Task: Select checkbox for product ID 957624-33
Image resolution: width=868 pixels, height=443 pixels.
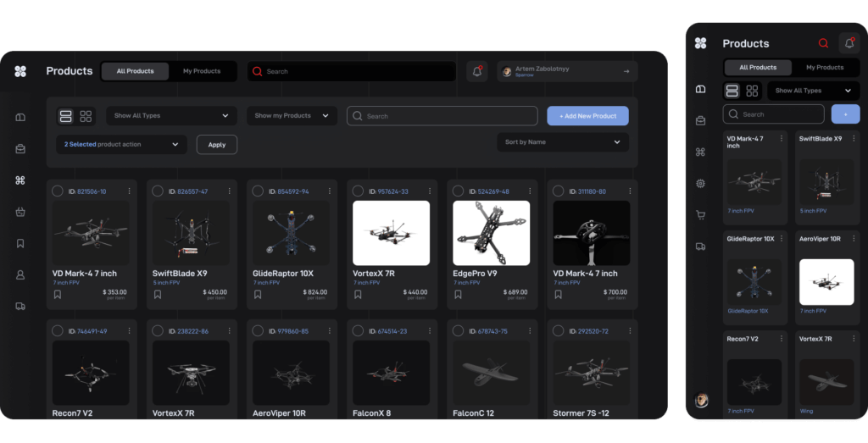Action: tap(358, 191)
